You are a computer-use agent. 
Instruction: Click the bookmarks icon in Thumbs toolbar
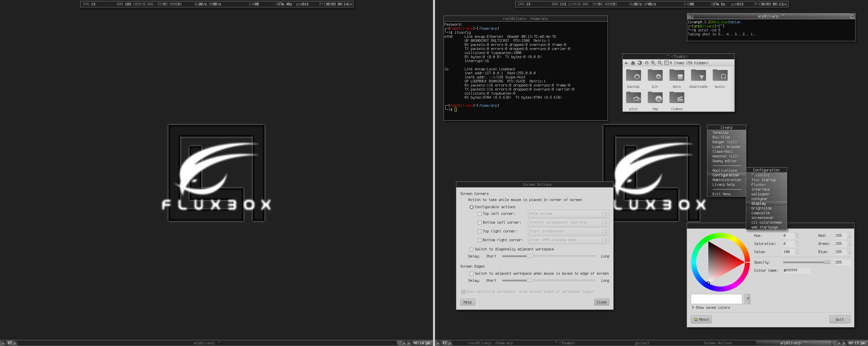[640, 63]
